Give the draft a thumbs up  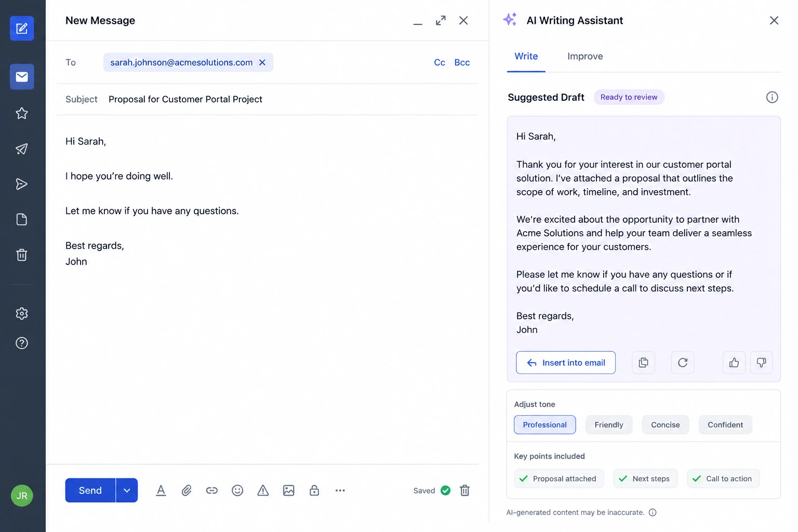pyautogui.click(x=734, y=363)
